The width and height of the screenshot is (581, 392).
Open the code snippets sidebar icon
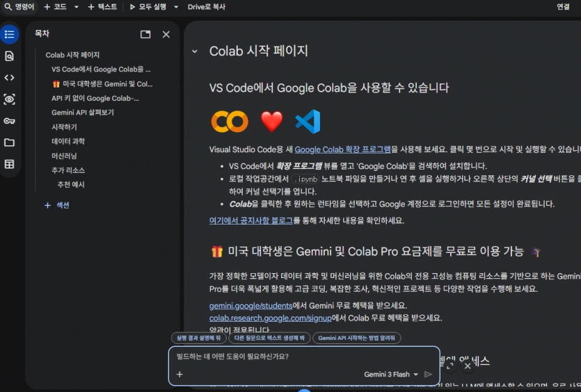tap(9, 77)
